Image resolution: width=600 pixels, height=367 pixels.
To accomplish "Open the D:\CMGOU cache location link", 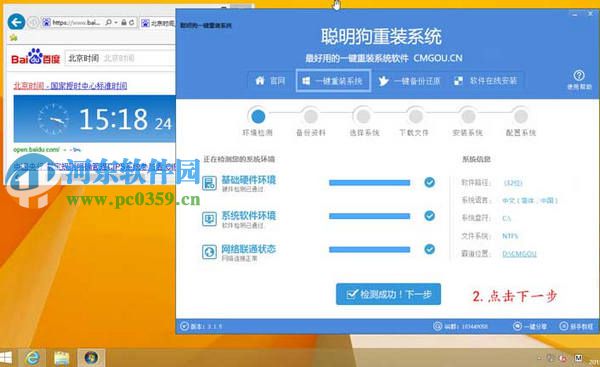I will (x=519, y=254).
